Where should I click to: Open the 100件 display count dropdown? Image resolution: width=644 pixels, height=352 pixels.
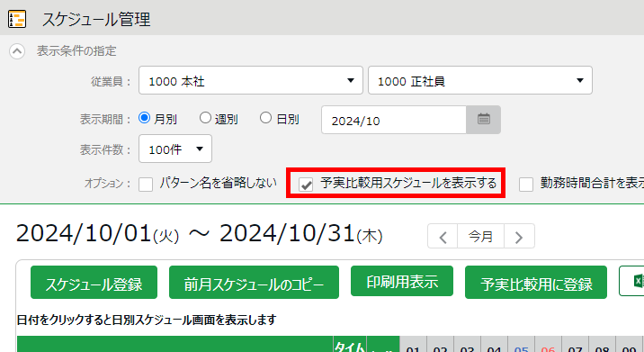tap(175, 149)
